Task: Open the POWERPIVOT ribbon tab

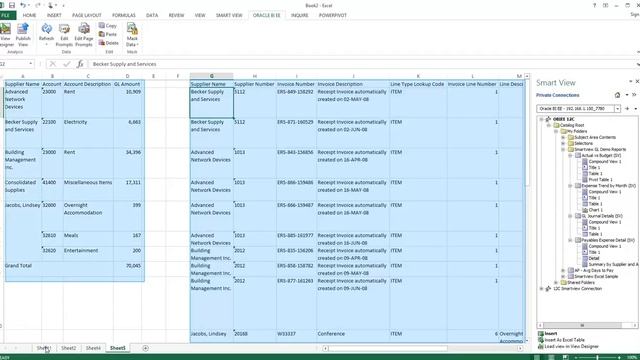Action: 333,15
